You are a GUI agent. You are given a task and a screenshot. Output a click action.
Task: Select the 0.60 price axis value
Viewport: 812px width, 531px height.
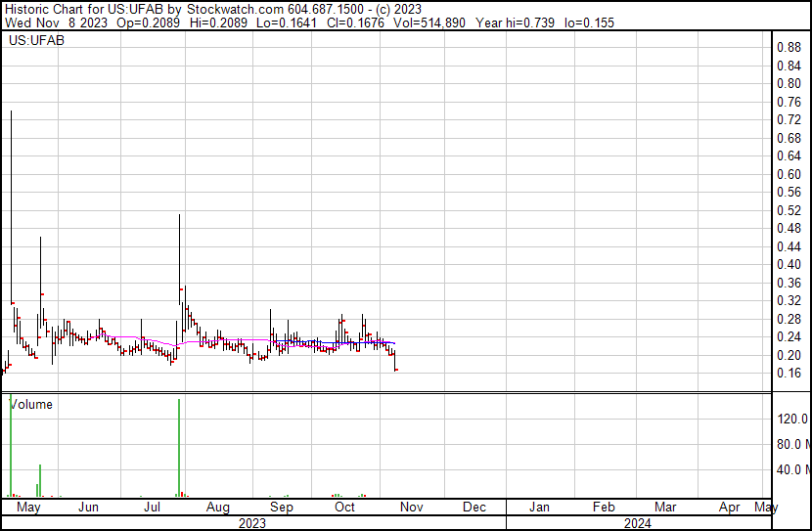[789, 174]
